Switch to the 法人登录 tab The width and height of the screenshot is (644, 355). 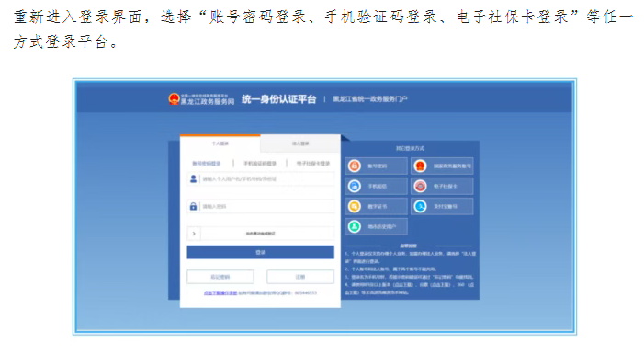[x=300, y=143]
